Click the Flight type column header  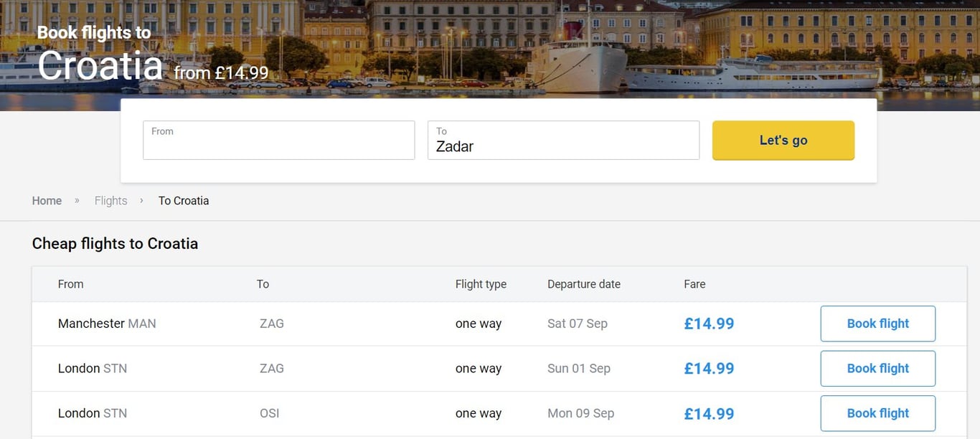tap(481, 284)
